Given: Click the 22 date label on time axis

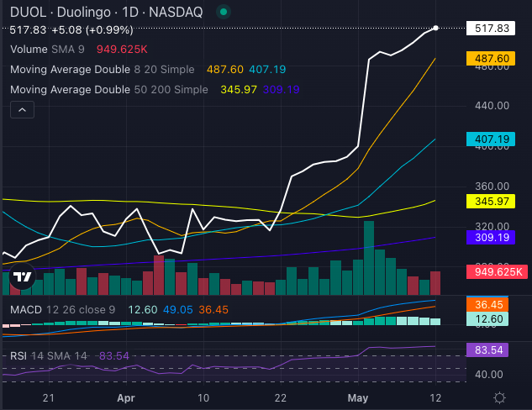Looking at the screenshot, I should pos(280,397).
